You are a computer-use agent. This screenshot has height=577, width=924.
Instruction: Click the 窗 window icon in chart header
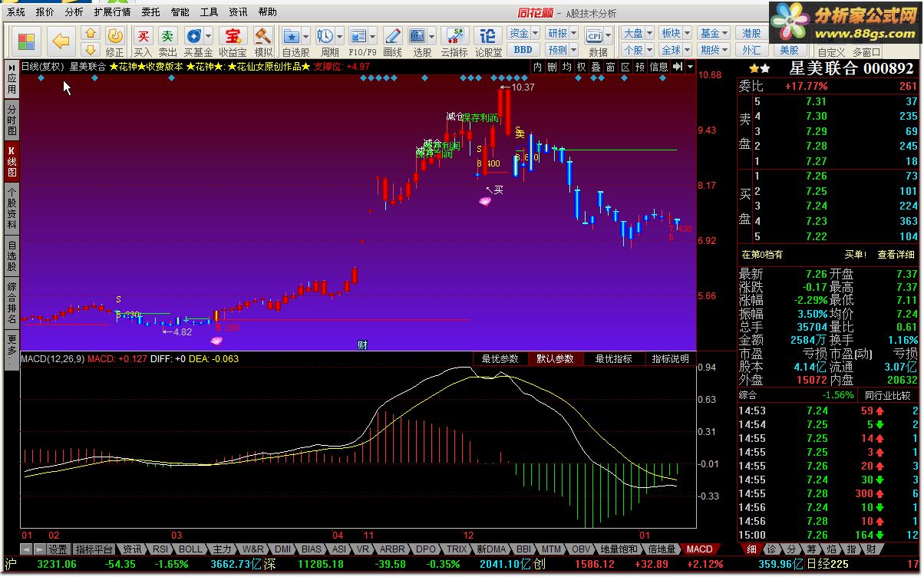click(x=611, y=67)
